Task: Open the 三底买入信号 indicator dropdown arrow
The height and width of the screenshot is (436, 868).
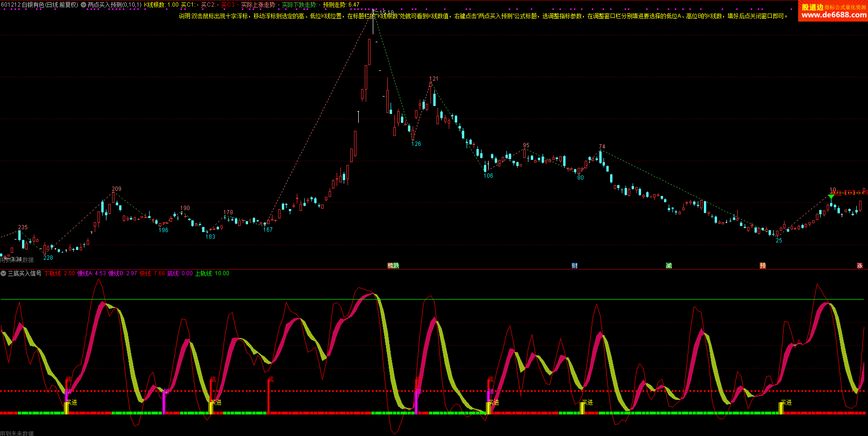Action: 3,273
